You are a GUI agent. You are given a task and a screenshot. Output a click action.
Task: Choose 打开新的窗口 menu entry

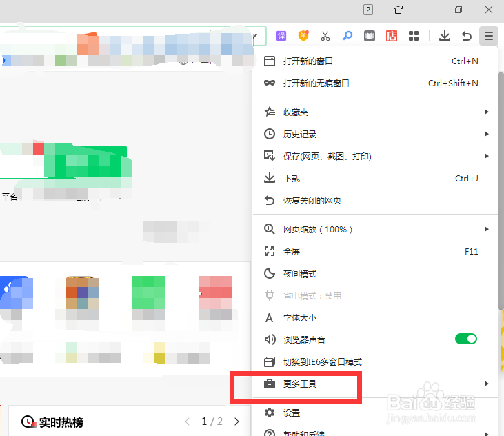(375, 61)
